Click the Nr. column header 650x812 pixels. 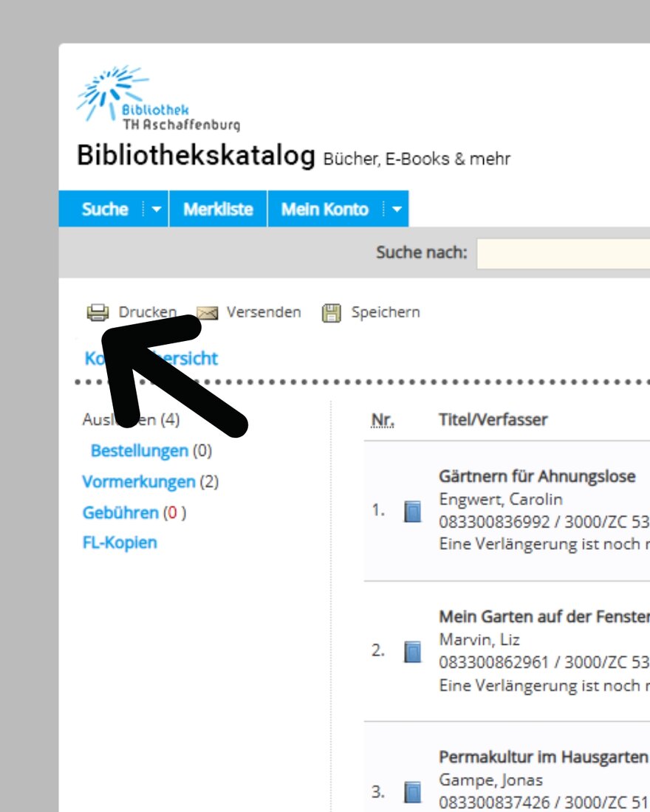(383, 420)
